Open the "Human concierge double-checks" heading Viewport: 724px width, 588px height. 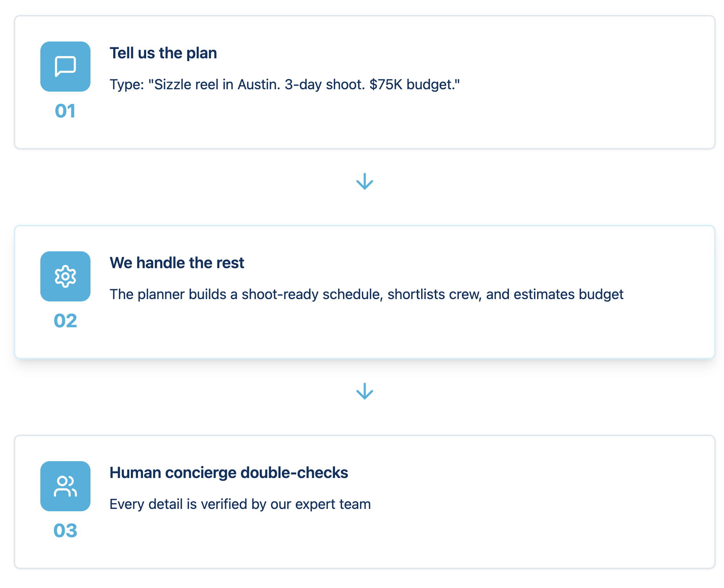coord(229,473)
